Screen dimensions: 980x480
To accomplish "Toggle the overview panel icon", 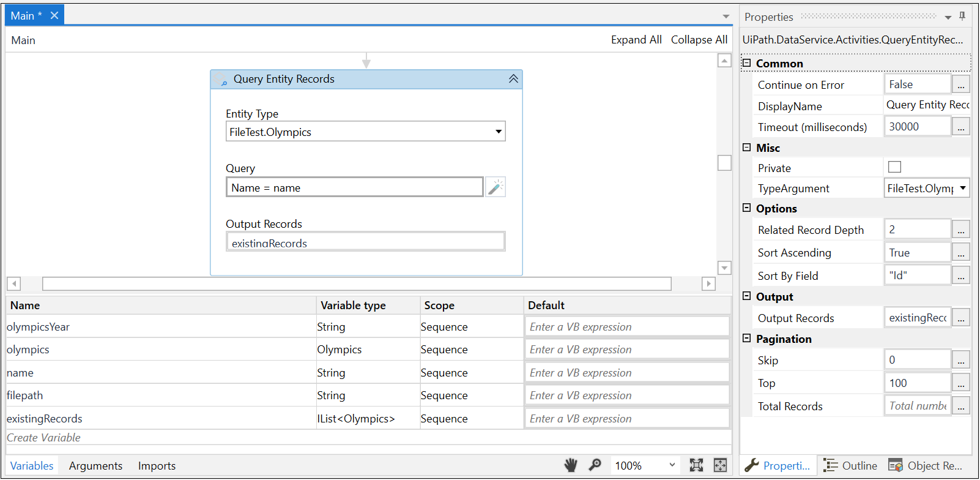I will pos(721,465).
